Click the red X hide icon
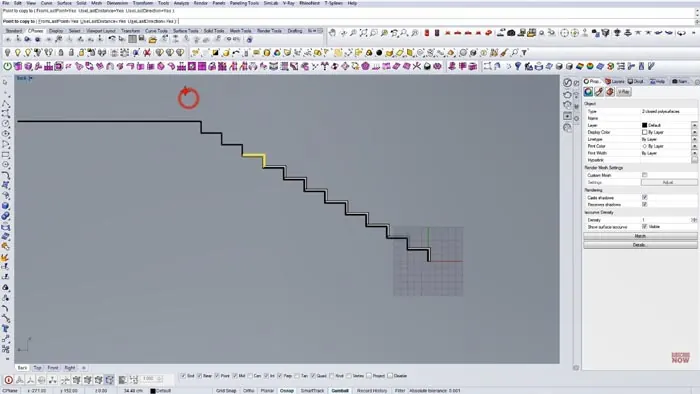Viewport: 700px width, 394px height. [147, 53]
